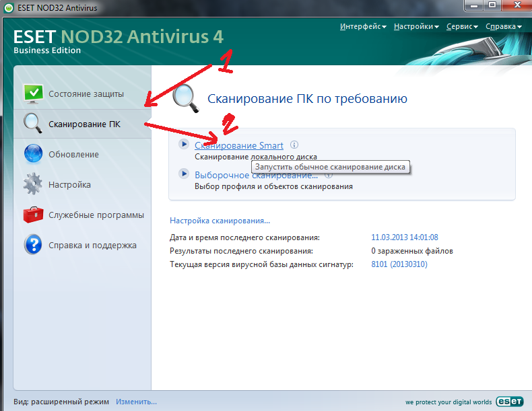Viewport: 532px width, 411px height.
Task: Open the Интерфейс menu
Action: 363,26
